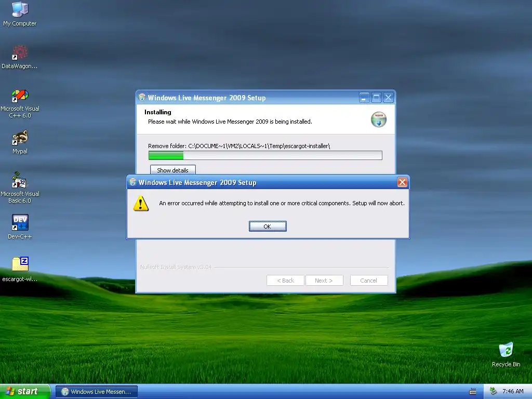Click the error dialog title bar icon

[132, 182]
